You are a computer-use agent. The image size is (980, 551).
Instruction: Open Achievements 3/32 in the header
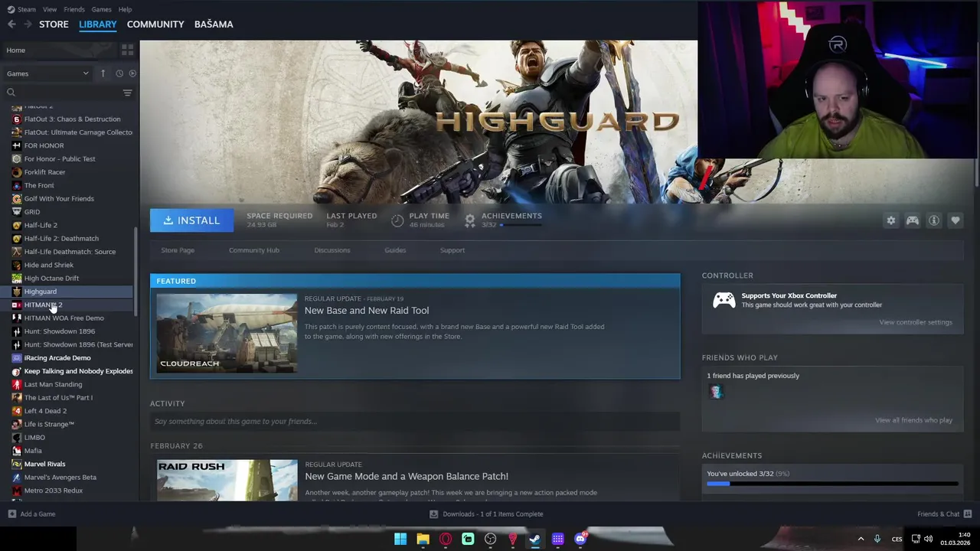[x=504, y=220]
